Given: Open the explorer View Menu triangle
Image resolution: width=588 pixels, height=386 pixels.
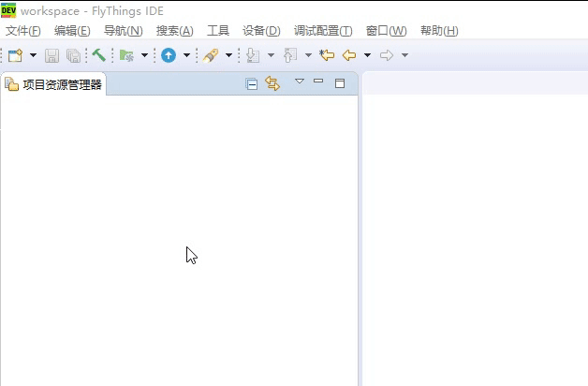Looking at the screenshot, I should [300, 81].
